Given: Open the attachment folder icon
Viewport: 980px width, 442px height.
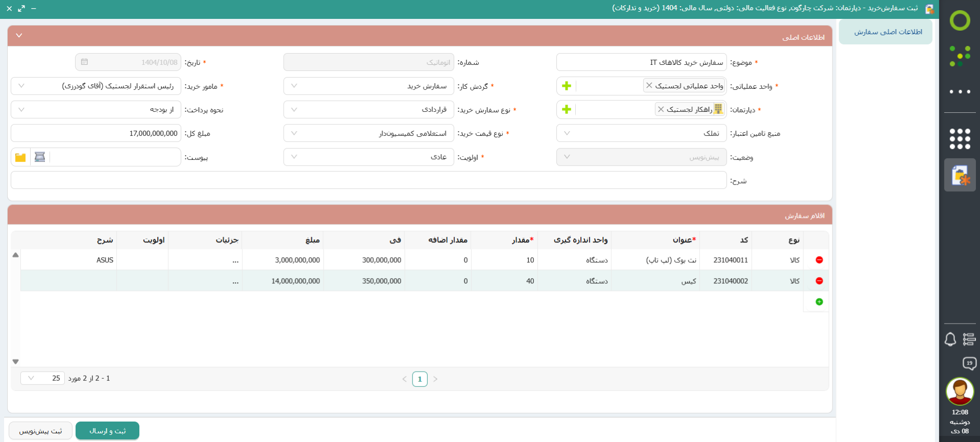Looking at the screenshot, I should tap(20, 157).
